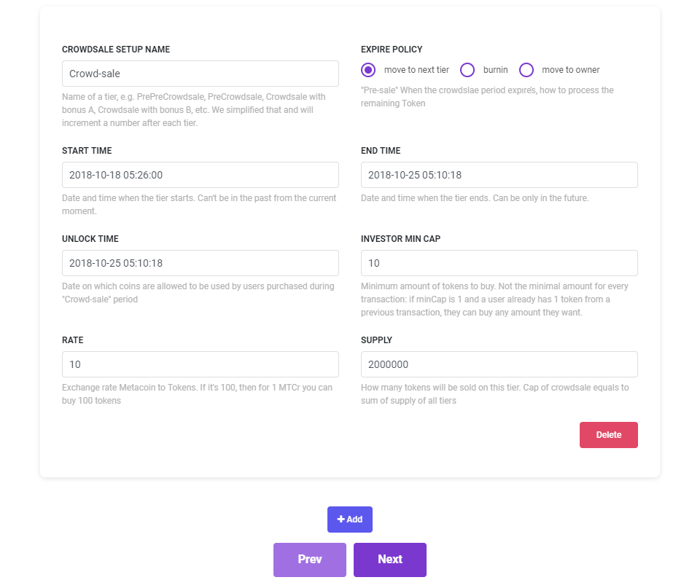700x588 pixels.
Task: Edit the Unlock Time input
Action: 201,263
